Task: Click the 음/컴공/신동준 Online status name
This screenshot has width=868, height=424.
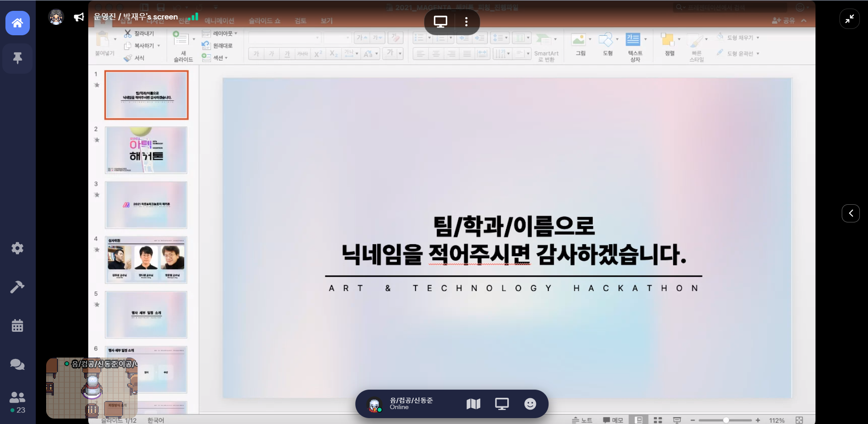Action: click(411, 404)
